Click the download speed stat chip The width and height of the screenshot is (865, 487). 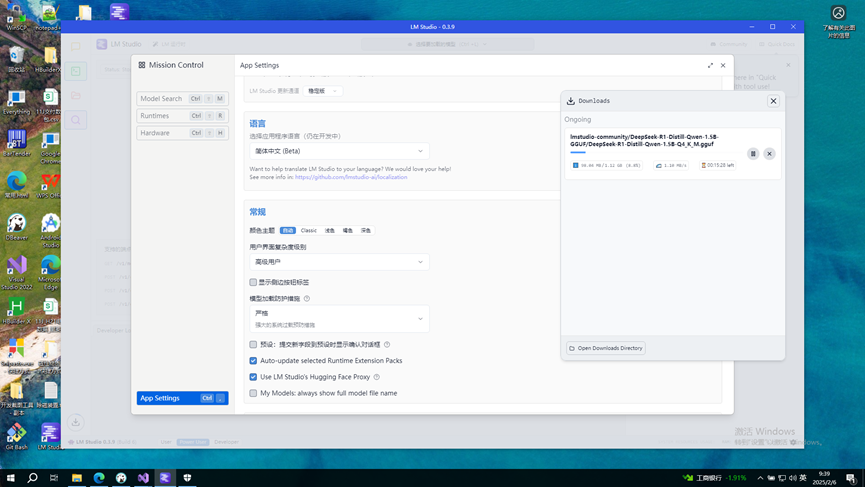coord(671,165)
